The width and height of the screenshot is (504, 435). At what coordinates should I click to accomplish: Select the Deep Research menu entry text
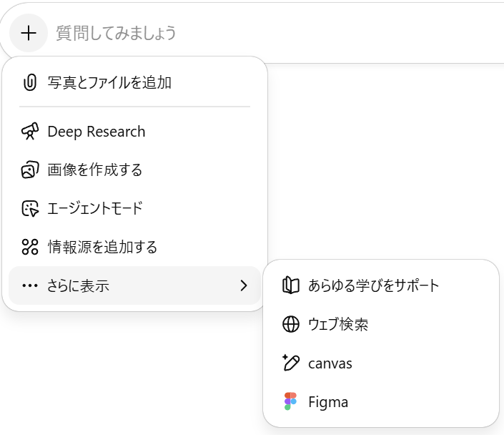click(97, 132)
